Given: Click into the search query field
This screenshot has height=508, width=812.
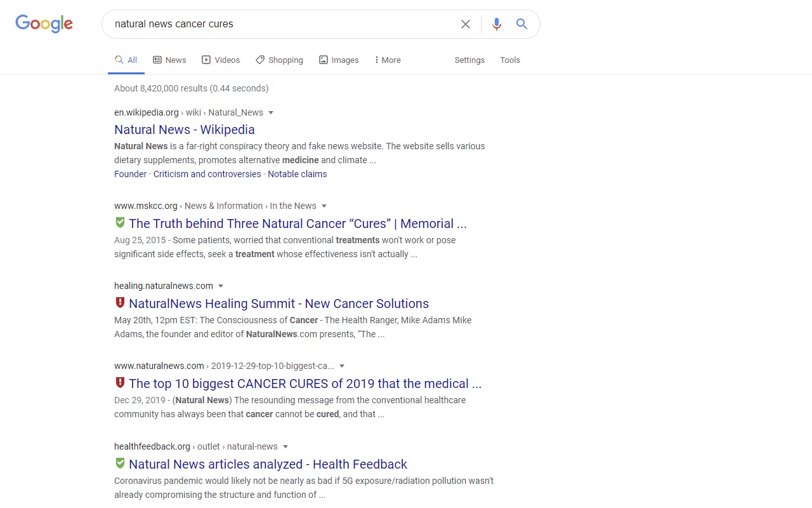Looking at the screenshot, I should click(282, 24).
